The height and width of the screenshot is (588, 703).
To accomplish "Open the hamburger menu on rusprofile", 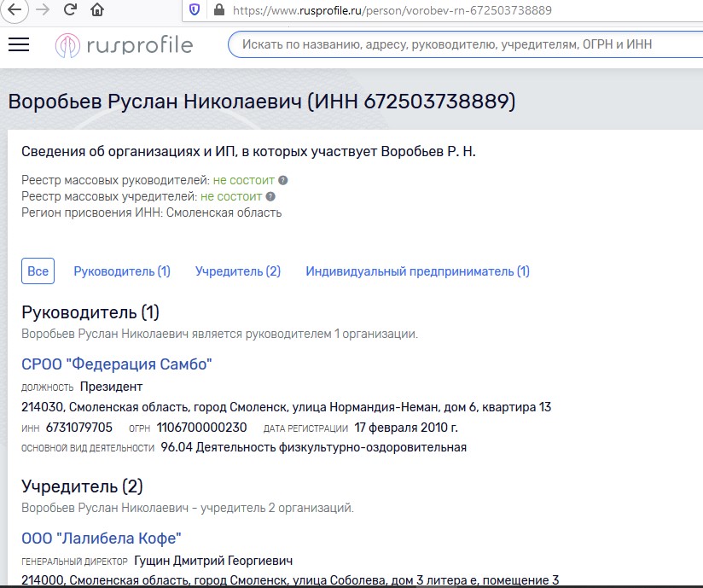I will (19, 44).
